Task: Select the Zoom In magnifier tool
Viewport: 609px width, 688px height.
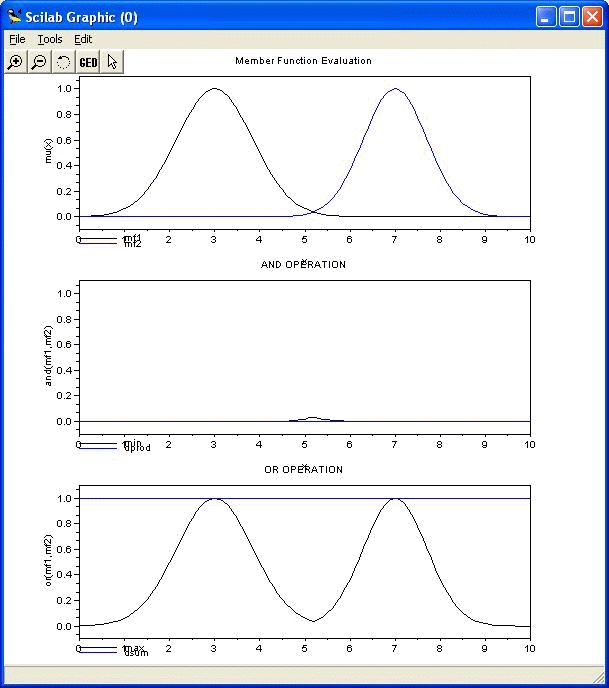Action: (x=15, y=62)
